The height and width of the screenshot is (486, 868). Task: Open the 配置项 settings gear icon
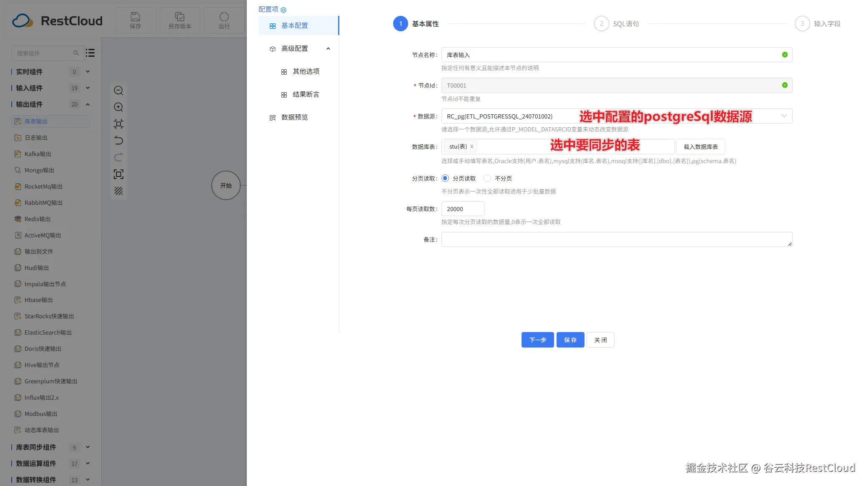point(283,10)
